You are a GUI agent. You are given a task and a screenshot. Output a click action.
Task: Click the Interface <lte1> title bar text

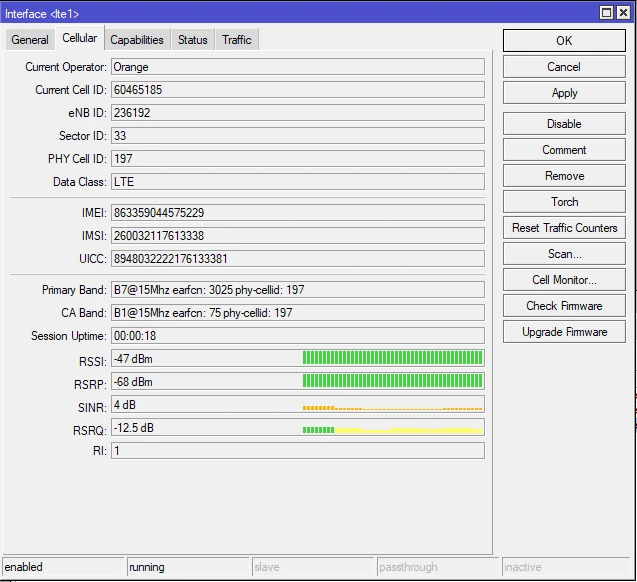point(42,14)
